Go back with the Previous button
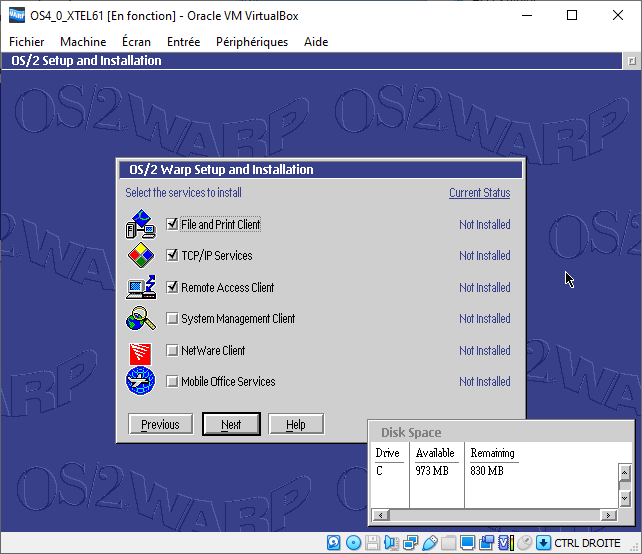This screenshot has width=642, height=554. pyautogui.click(x=160, y=425)
